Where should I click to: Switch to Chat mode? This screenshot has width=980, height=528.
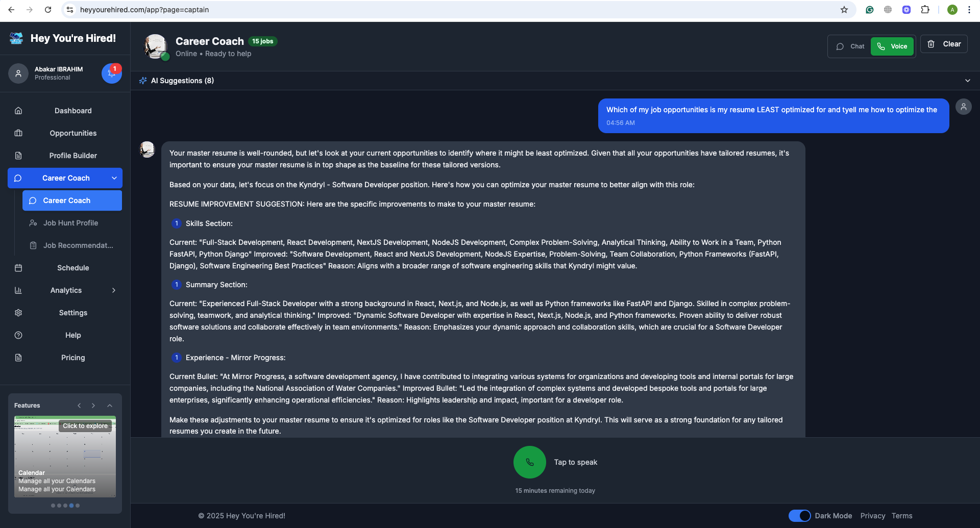[850, 46]
